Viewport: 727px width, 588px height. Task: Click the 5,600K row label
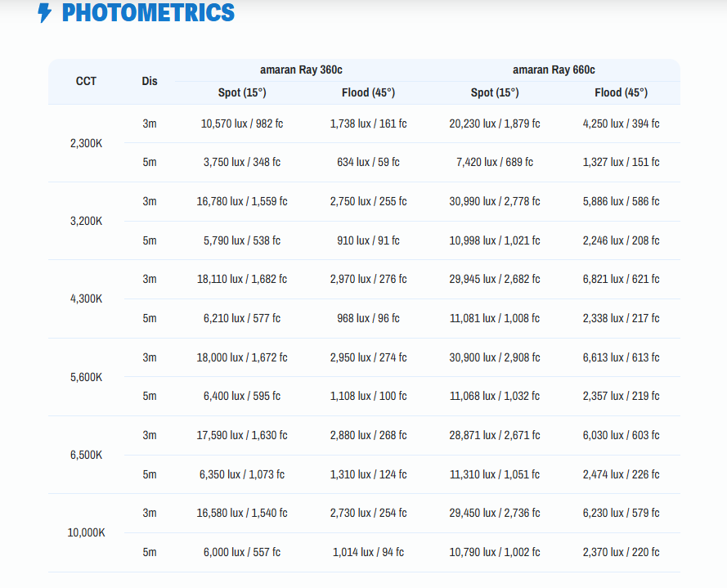86,377
